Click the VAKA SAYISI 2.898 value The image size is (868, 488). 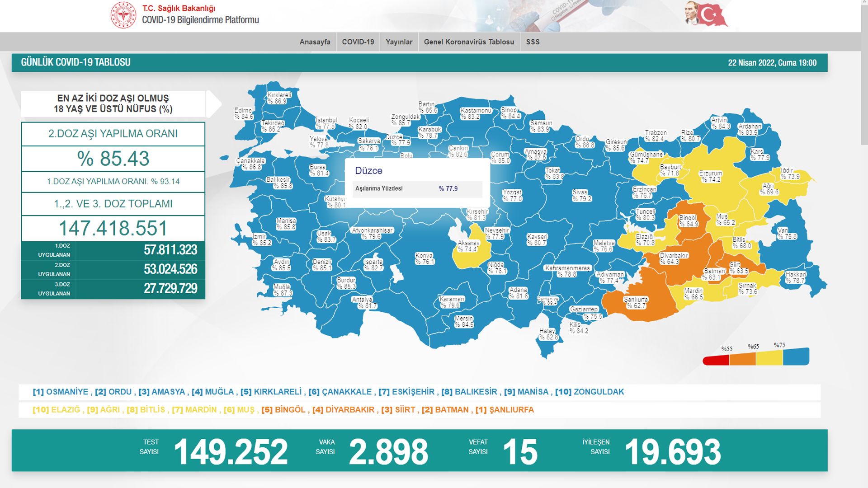tap(388, 451)
